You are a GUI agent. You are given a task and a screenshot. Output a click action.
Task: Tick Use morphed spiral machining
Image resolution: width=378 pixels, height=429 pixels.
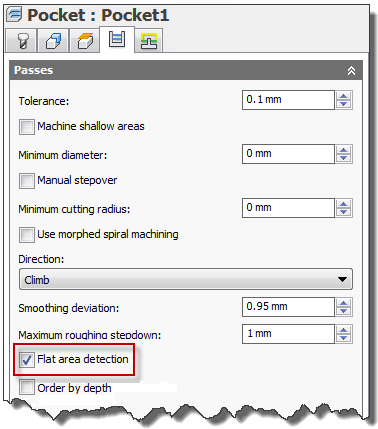tap(27, 235)
